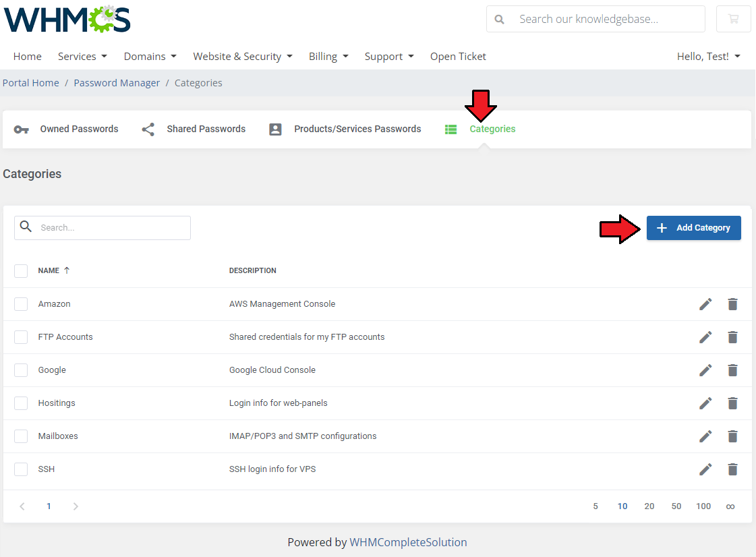Screen dimensions: 756x557
Task: Click the 'Shared credentials for my FTP accounts' text
Action: tap(307, 336)
